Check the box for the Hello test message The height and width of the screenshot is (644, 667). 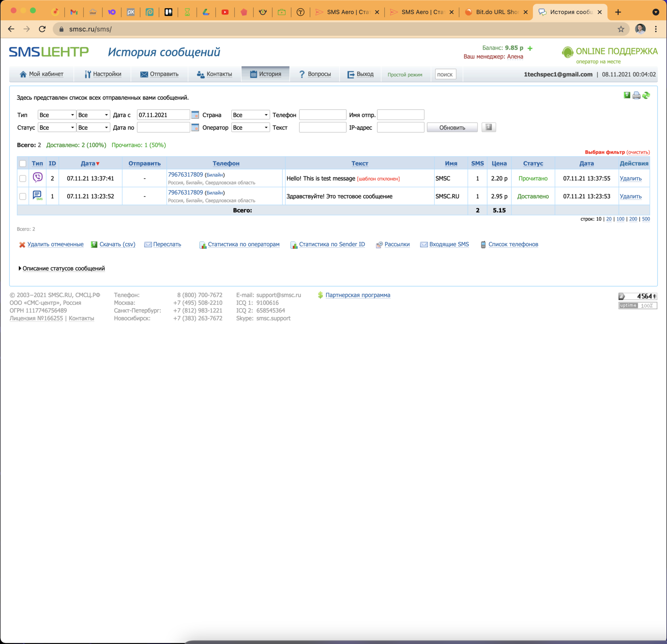click(23, 179)
